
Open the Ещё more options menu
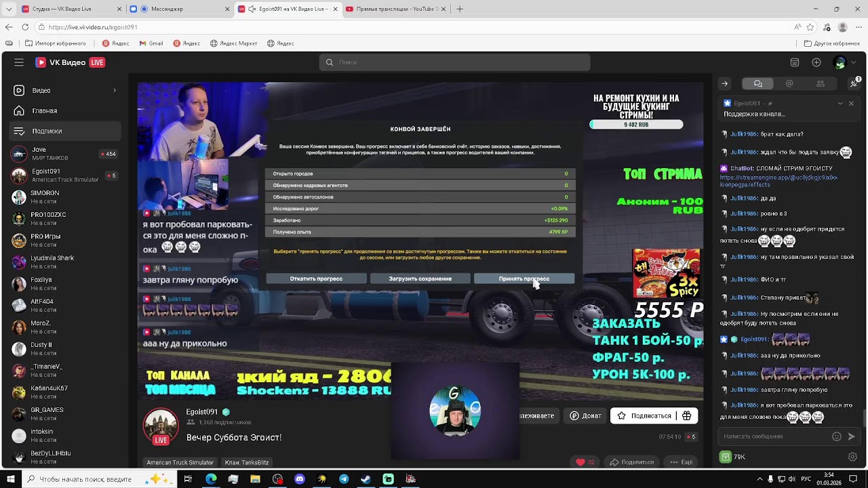(x=682, y=462)
